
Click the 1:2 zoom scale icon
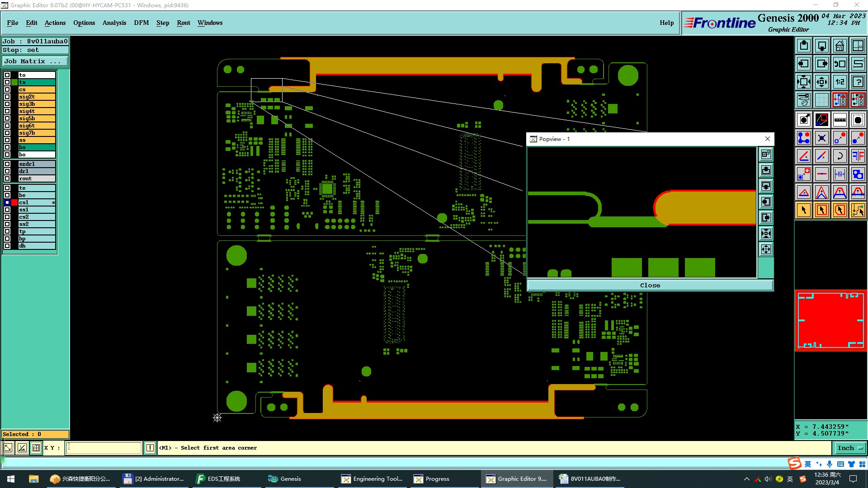[x=840, y=82]
